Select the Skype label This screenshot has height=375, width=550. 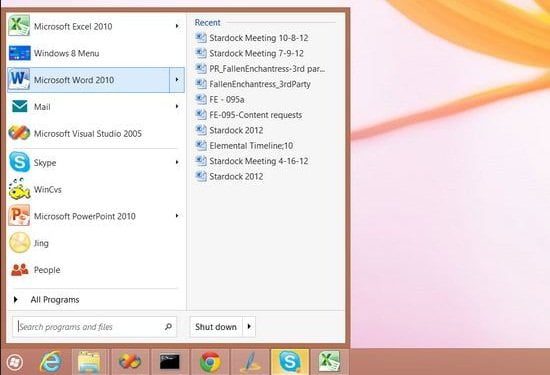click(x=45, y=162)
